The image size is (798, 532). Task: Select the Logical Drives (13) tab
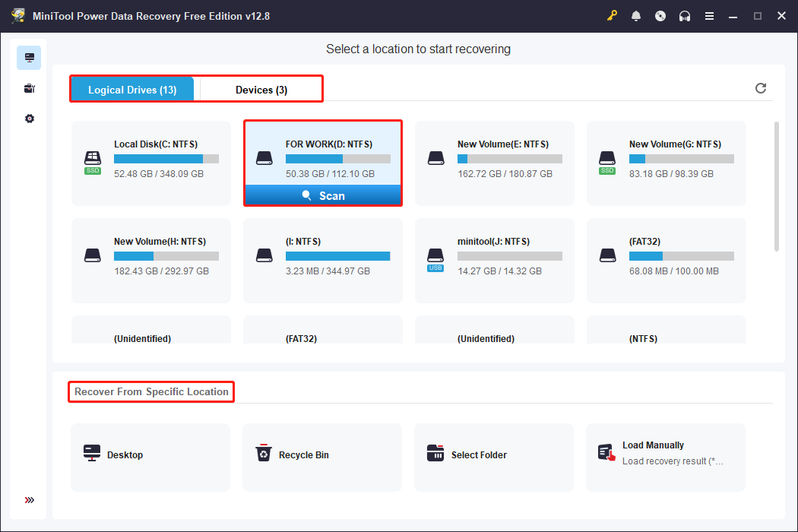(x=132, y=90)
